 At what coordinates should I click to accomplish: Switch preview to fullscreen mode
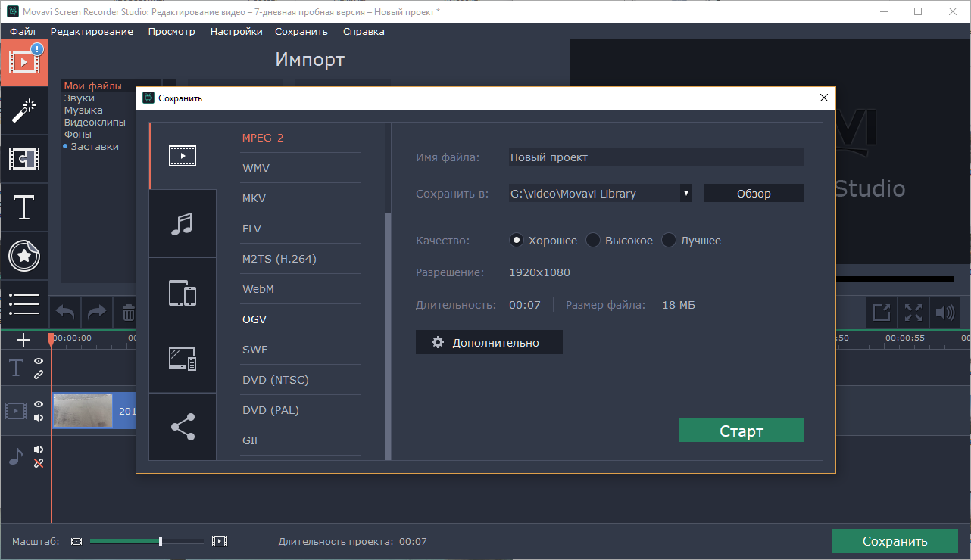pyautogui.click(x=913, y=312)
